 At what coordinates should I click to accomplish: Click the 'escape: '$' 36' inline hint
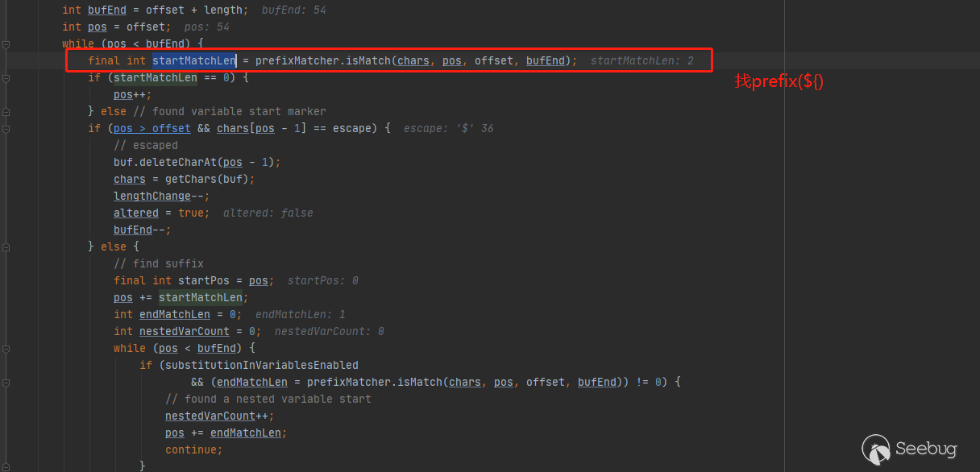[x=448, y=128]
